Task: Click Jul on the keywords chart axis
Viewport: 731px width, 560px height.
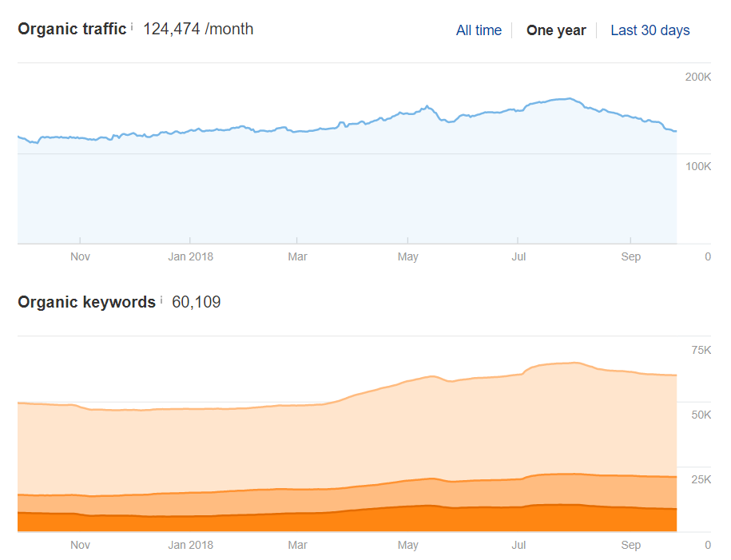Action: [x=518, y=545]
